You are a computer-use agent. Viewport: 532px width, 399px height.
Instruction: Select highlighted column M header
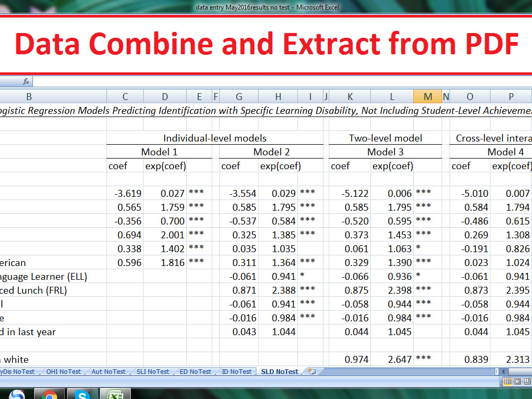point(428,97)
